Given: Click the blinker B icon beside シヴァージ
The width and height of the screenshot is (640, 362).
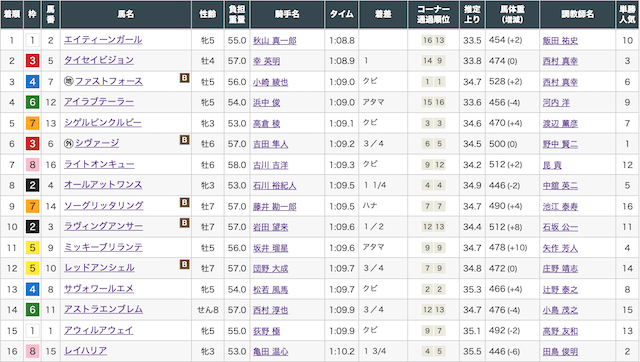Looking at the screenshot, I should 184,140.
